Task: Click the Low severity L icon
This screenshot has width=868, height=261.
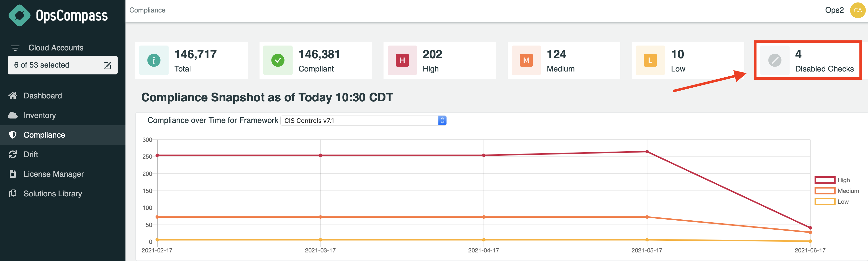Action: [x=650, y=60]
